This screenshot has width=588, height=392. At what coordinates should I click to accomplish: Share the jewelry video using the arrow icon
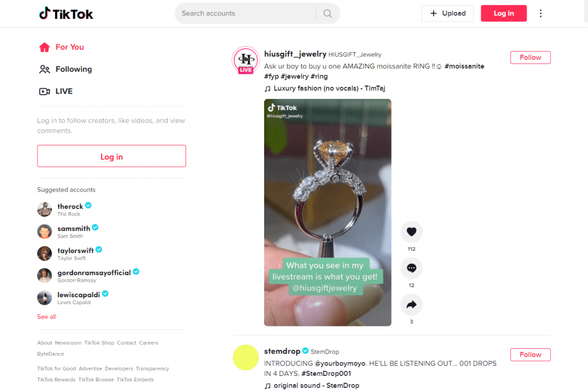tap(411, 305)
